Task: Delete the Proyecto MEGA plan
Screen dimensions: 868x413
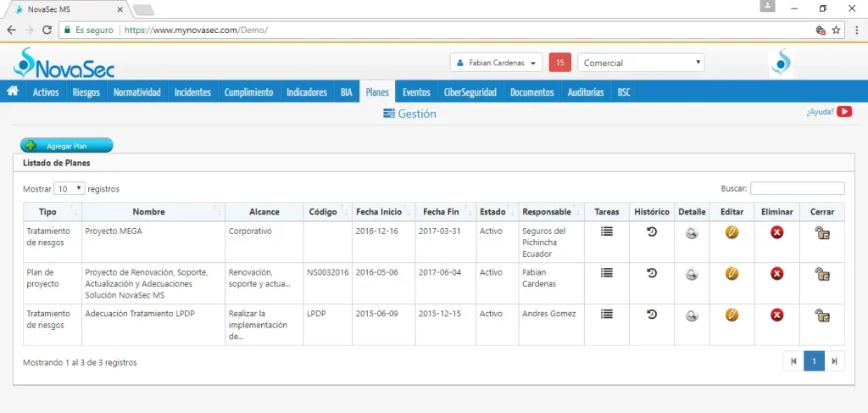Action: [x=776, y=232]
